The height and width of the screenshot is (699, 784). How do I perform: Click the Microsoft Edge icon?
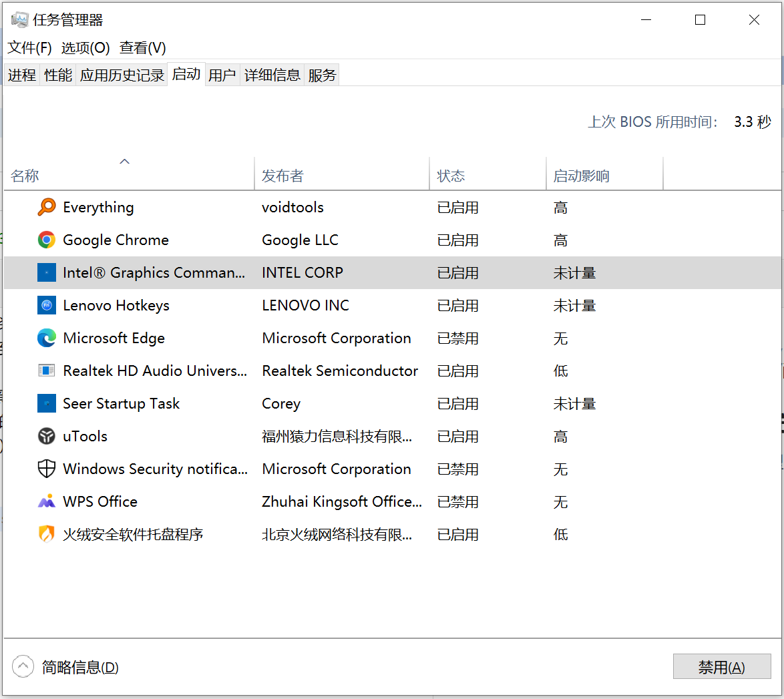click(x=47, y=338)
